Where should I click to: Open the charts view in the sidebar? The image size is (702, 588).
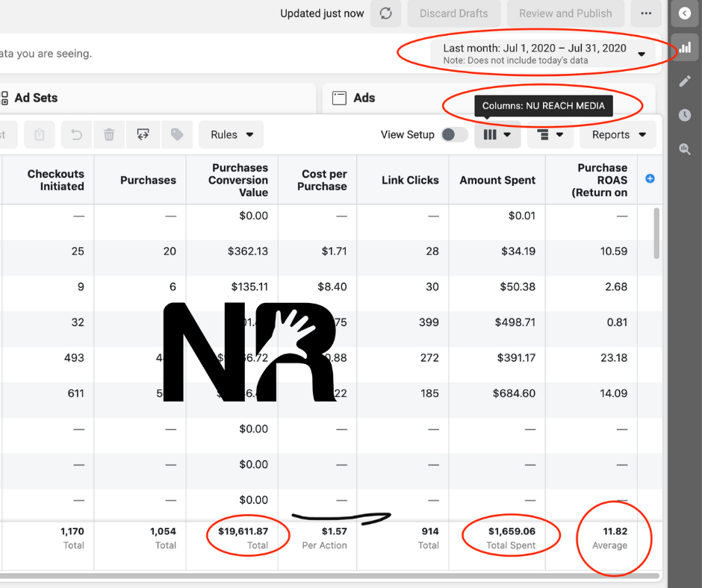(x=685, y=46)
